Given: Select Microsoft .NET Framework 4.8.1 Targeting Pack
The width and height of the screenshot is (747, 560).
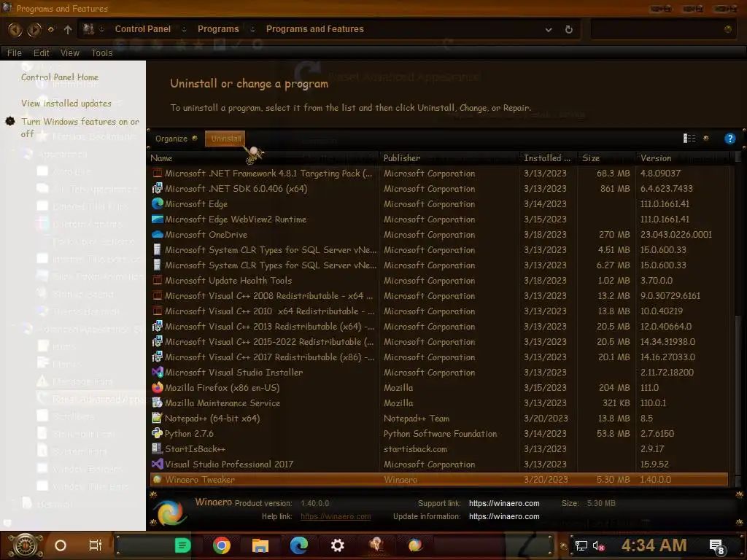Looking at the screenshot, I should [438, 174].
